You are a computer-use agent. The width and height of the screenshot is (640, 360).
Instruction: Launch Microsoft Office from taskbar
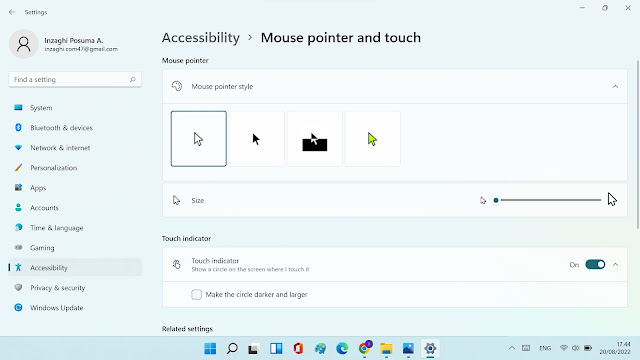coord(298,349)
